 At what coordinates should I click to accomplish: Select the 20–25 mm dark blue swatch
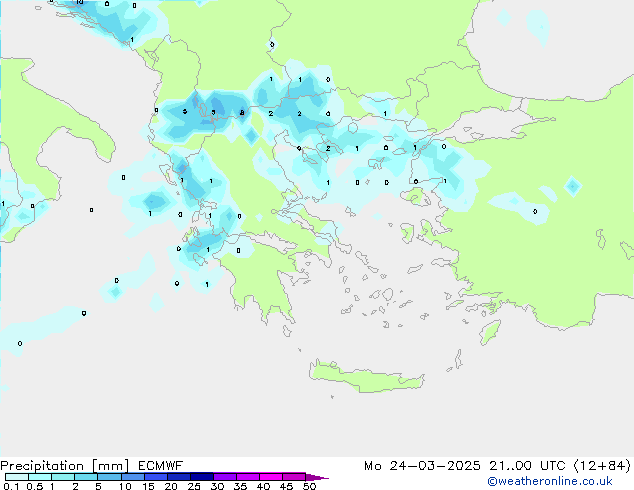pyautogui.click(x=178, y=477)
